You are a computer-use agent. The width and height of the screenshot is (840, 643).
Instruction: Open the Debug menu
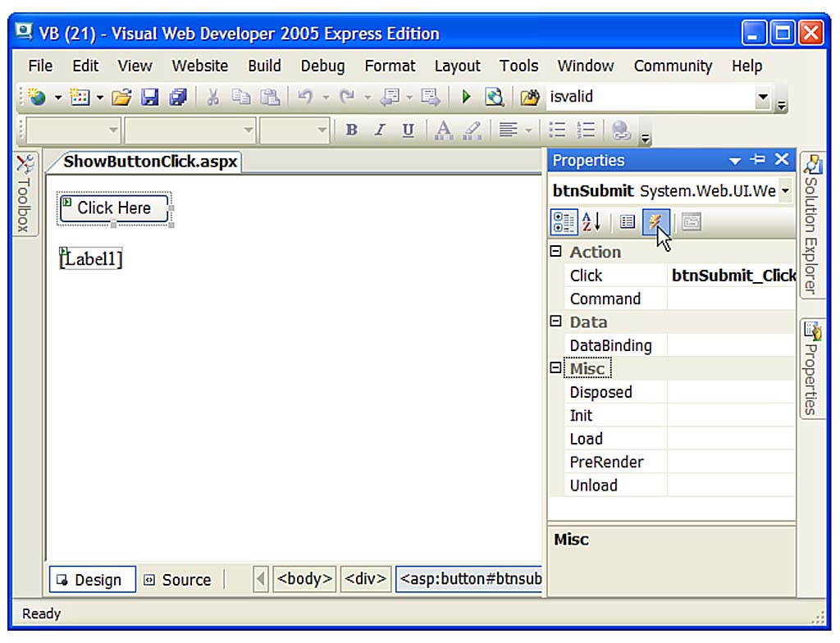[x=322, y=66]
